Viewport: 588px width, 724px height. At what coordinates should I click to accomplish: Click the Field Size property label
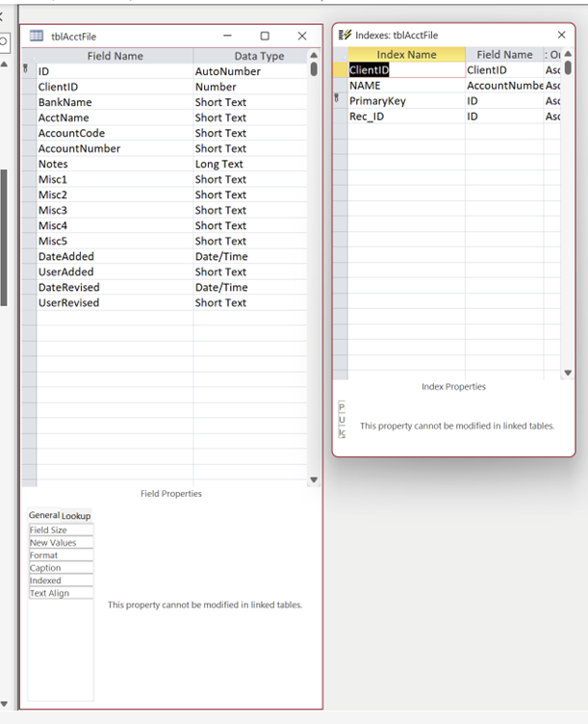pyautogui.click(x=61, y=530)
